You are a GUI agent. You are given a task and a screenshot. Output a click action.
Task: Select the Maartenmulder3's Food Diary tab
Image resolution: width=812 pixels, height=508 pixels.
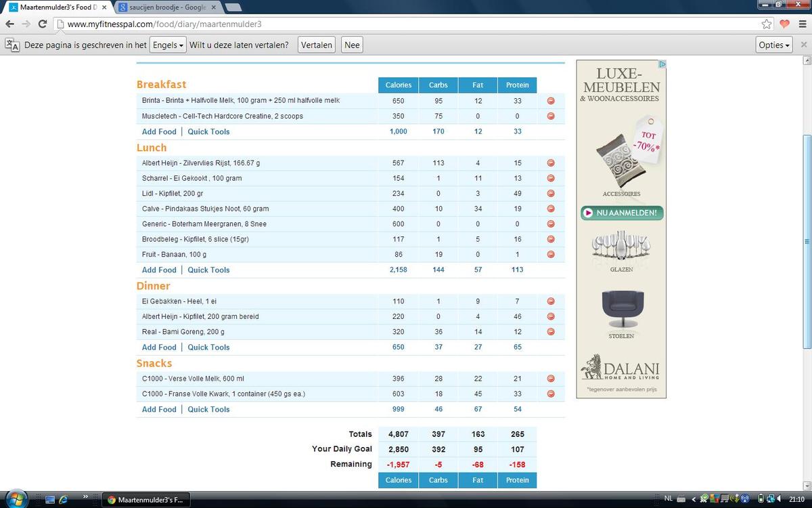coord(58,7)
